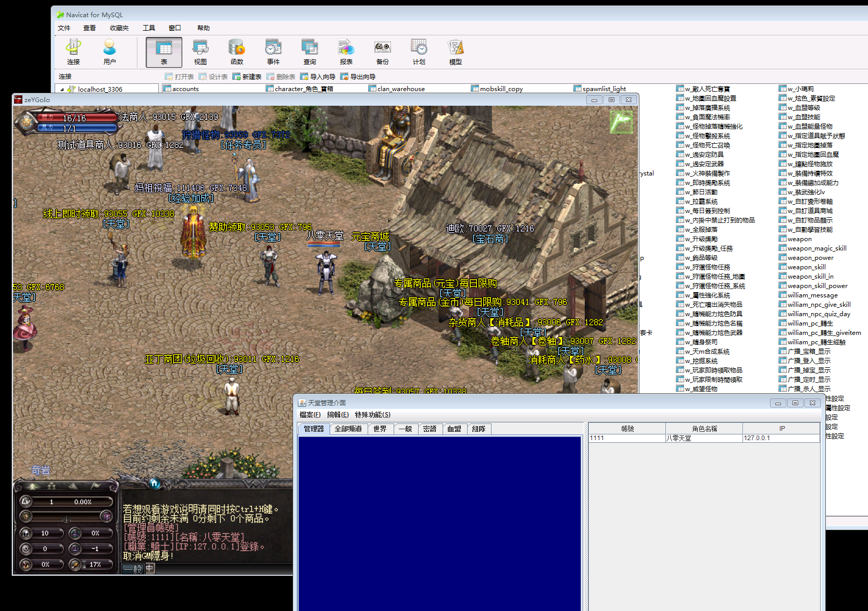Click the 导入向导 import wizard button
This screenshot has height=611, width=868.
(318, 77)
